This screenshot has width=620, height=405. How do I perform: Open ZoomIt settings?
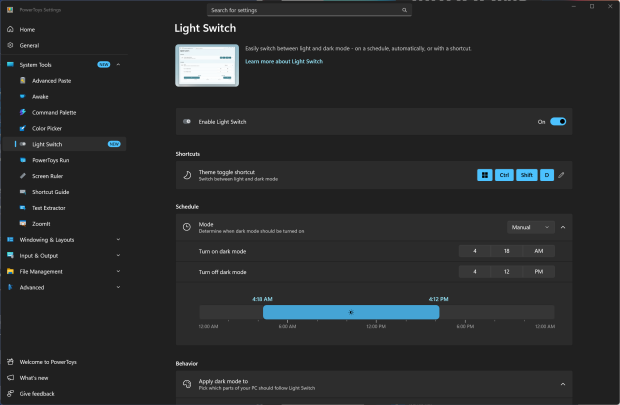[x=63, y=223]
